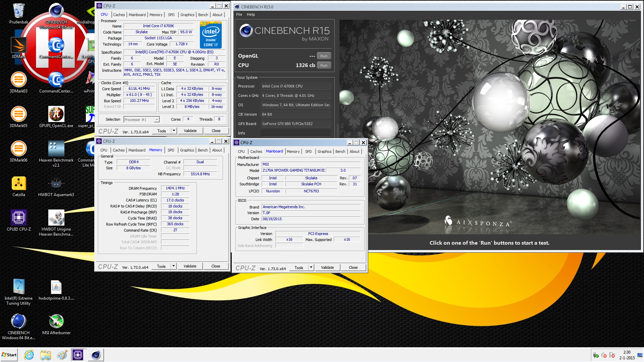Click Close button in Memory CPU-Z window

pos(216,266)
